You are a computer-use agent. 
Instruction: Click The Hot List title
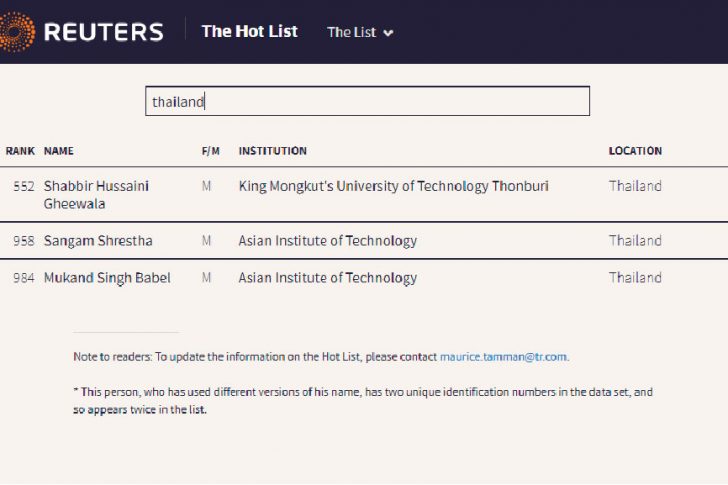[x=249, y=31]
